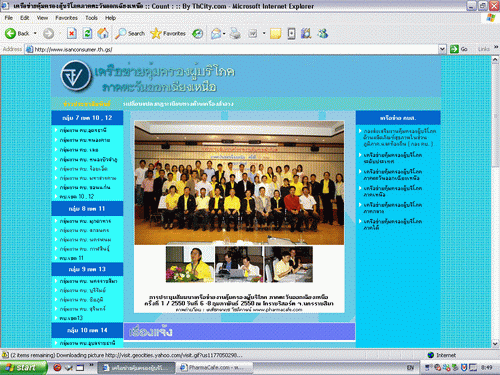Go to Home page icon
500x375 pixels.
click(103, 33)
